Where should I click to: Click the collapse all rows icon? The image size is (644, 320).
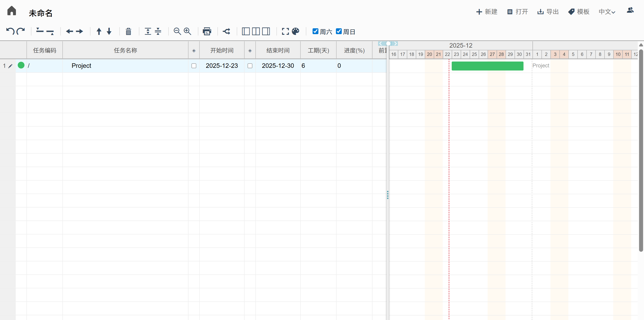click(158, 31)
